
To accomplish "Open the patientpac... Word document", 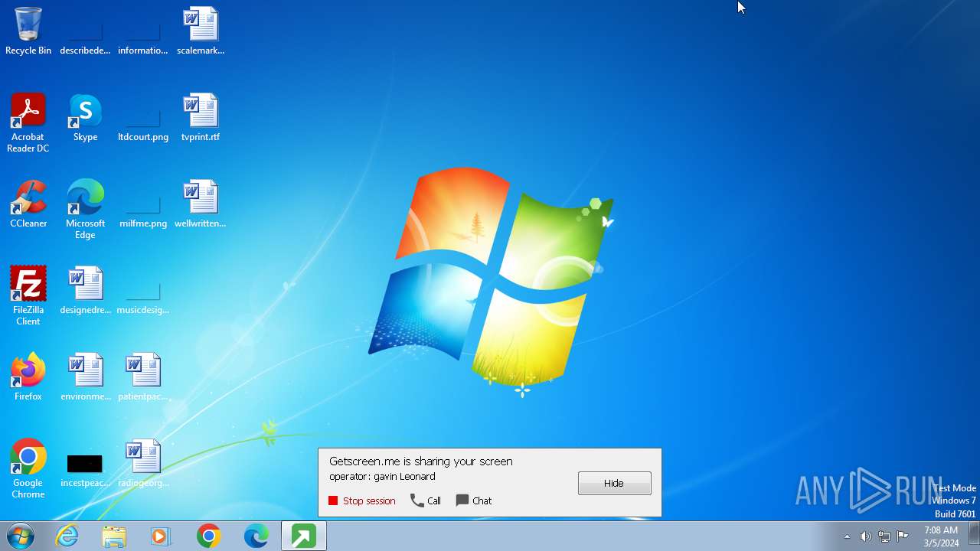I will (x=143, y=377).
